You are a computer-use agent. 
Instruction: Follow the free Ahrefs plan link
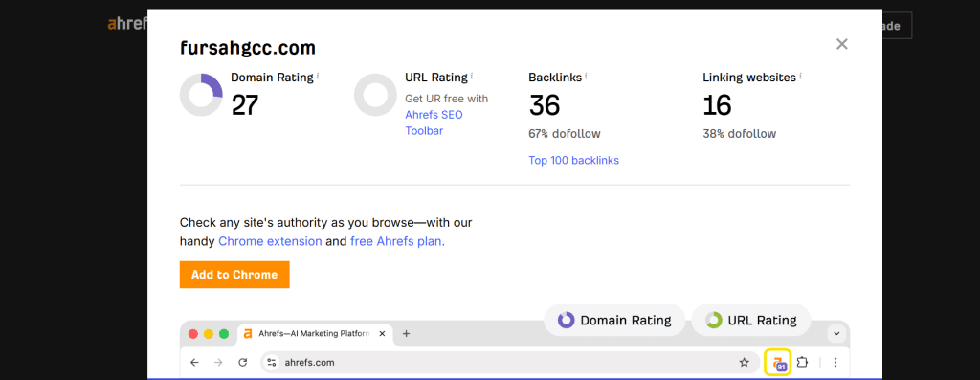397,241
